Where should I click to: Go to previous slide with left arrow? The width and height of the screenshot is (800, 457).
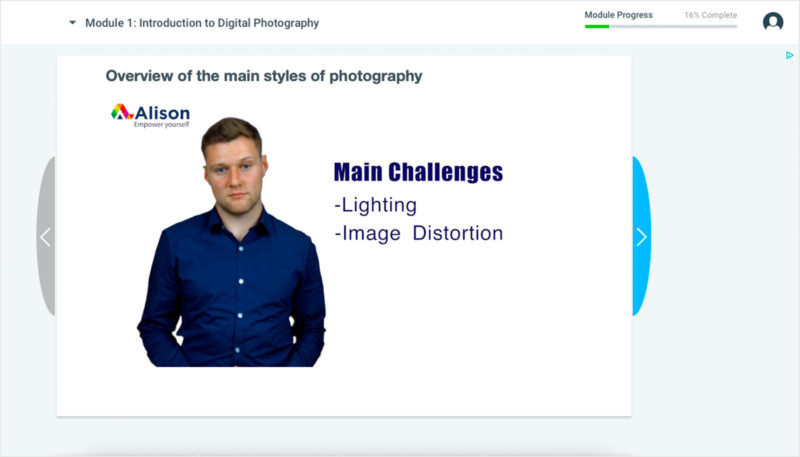point(46,236)
